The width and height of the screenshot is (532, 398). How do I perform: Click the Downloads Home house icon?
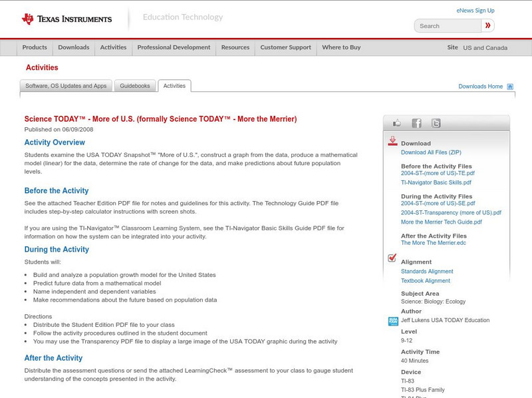(510, 87)
